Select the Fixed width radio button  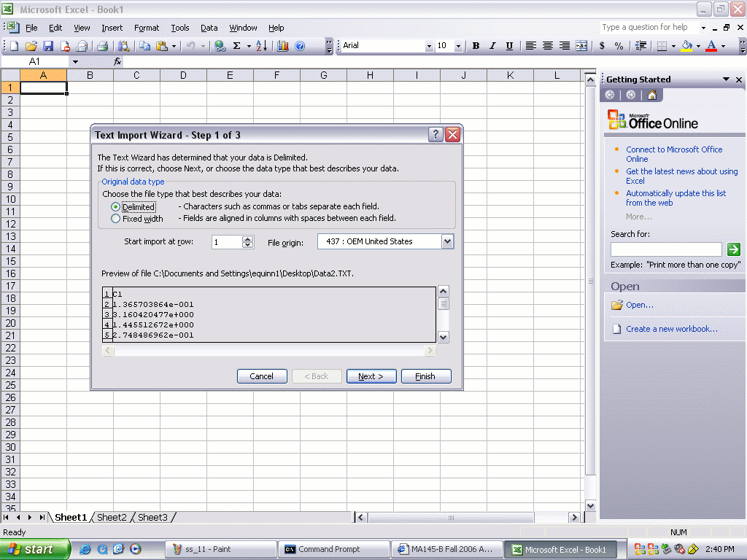pos(115,219)
